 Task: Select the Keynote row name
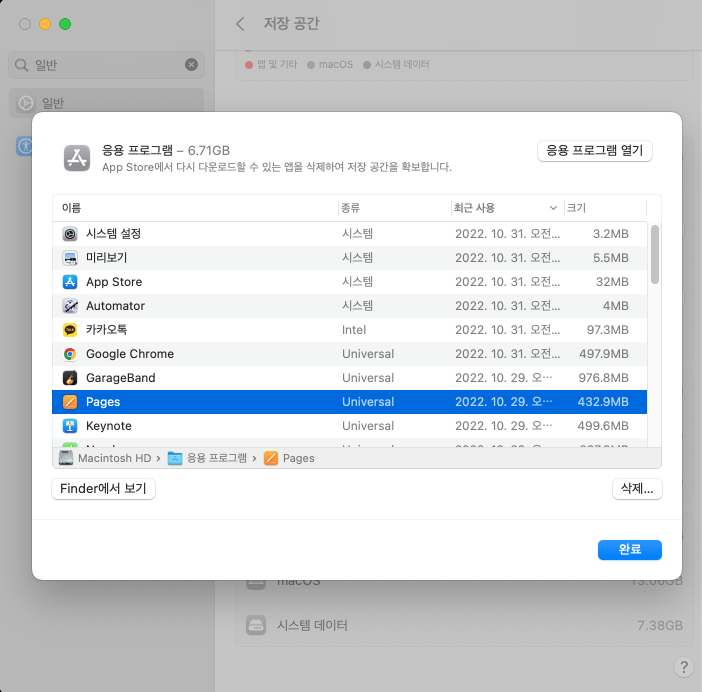tap(109, 426)
